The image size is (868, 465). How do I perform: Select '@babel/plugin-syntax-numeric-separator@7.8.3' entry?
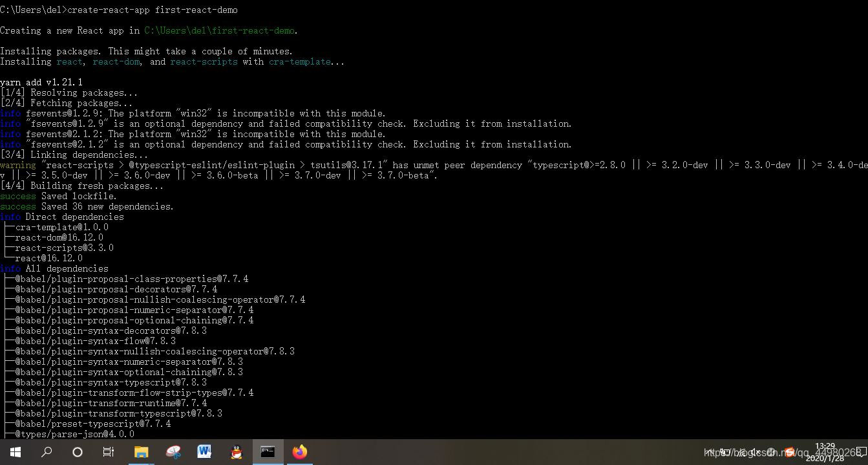coord(129,362)
